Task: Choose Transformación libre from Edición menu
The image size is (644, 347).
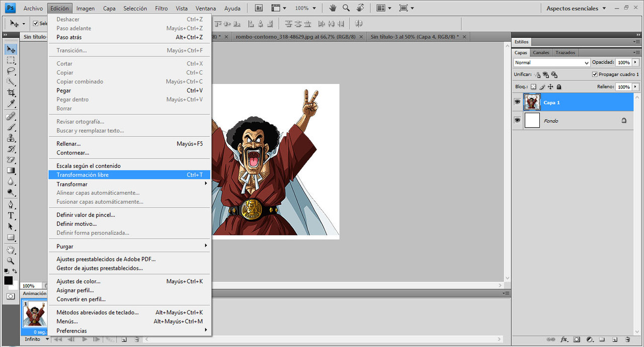Action: click(x=130, y=175)
